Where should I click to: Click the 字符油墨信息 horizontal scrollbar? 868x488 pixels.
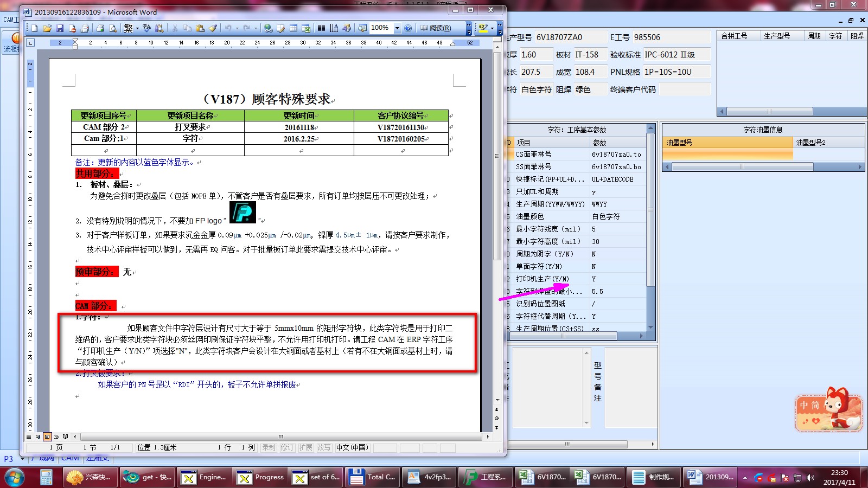coord(763,167)
